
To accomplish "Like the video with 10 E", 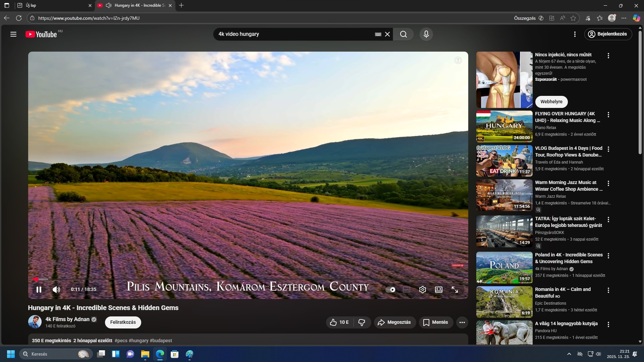I will tap(339, 322).
